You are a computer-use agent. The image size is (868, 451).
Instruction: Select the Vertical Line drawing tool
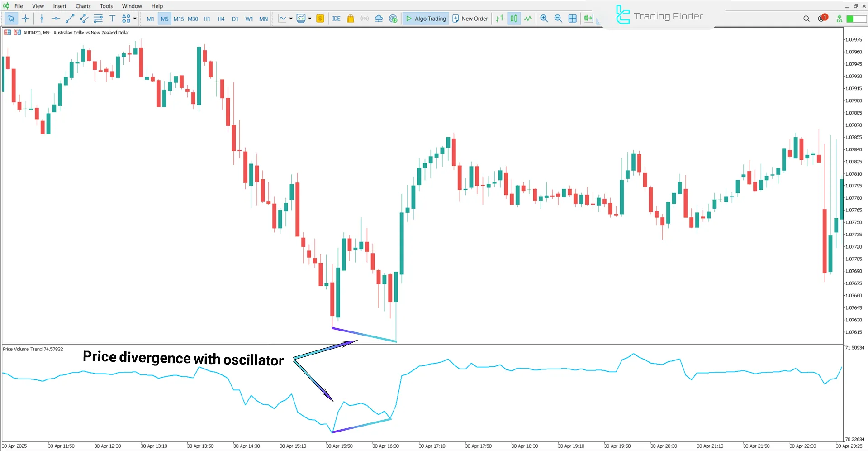[x=42, y=19]
